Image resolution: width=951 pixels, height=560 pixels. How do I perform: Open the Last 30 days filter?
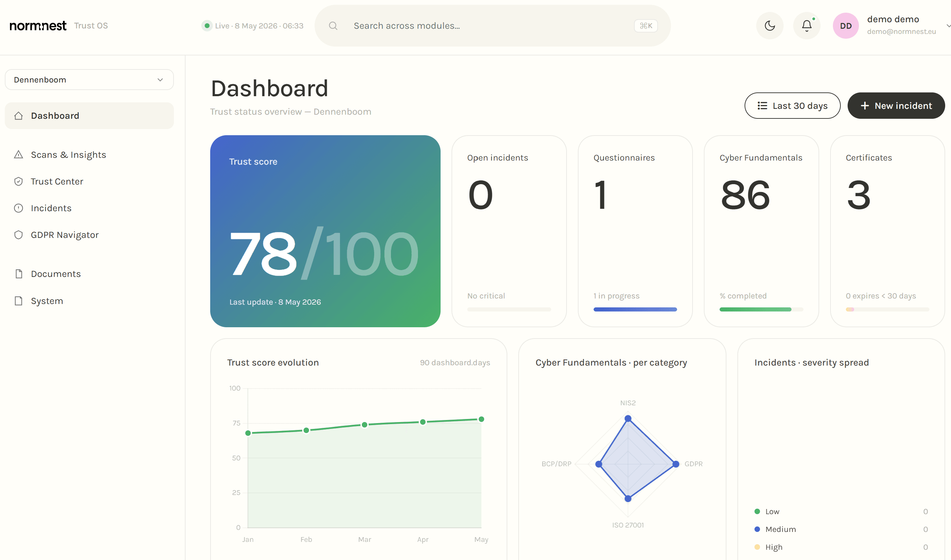pos(792,106)
